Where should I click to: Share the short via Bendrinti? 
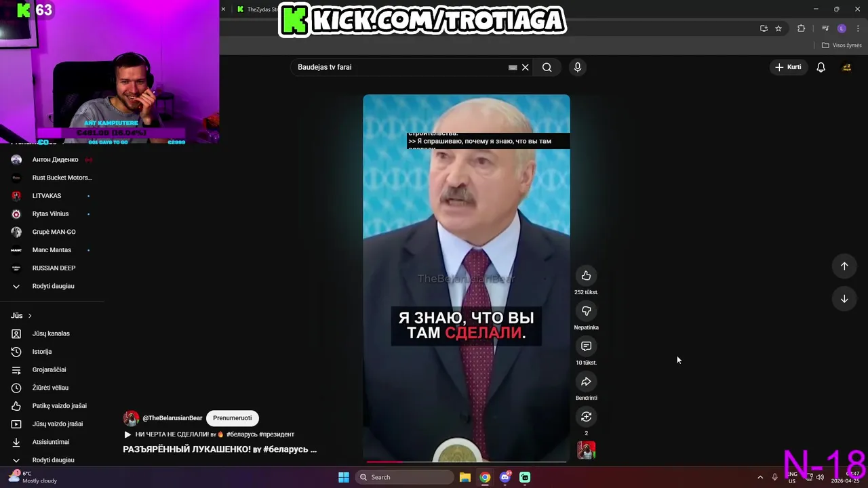[586, 382]
